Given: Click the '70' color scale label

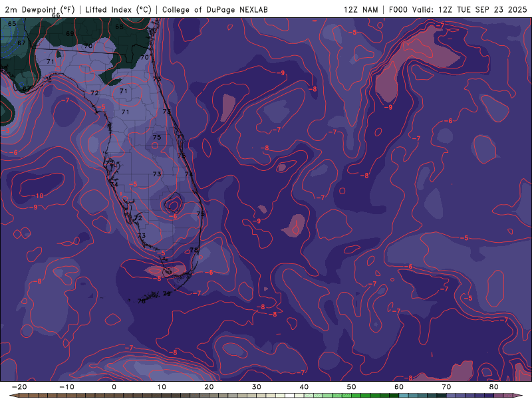Looking at the screenshot, I should pyautogui.click(x=446, y=387).
